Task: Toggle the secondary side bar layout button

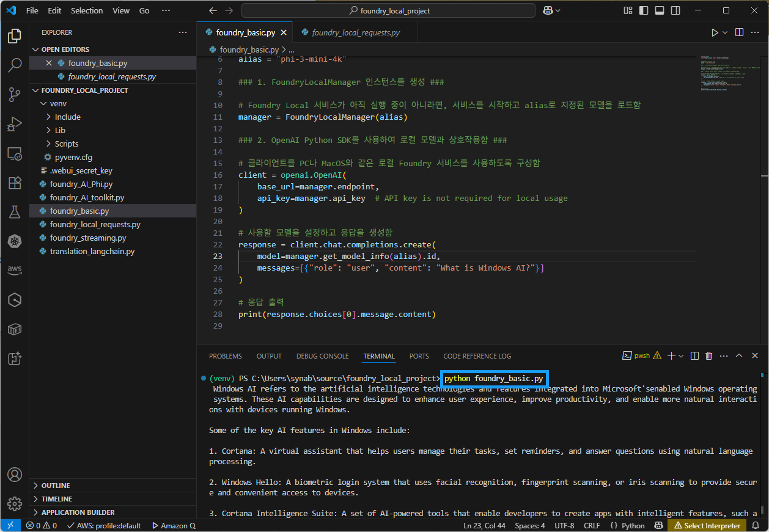Action: point(675,10)
